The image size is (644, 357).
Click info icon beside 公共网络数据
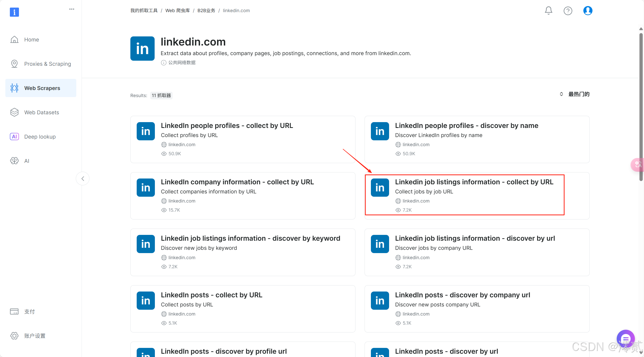[164, 63]
